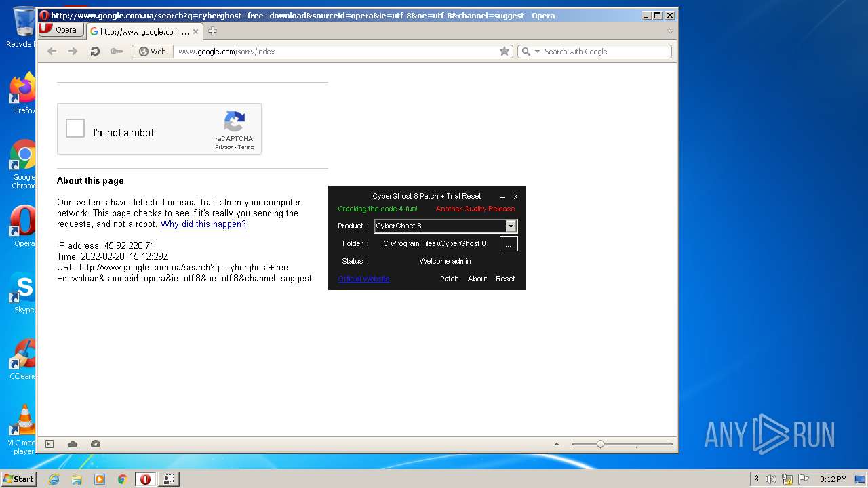Viewport: 868px width, 488px height.
Task: Switch to Opera taskbar button
Action: coord(145,479)
